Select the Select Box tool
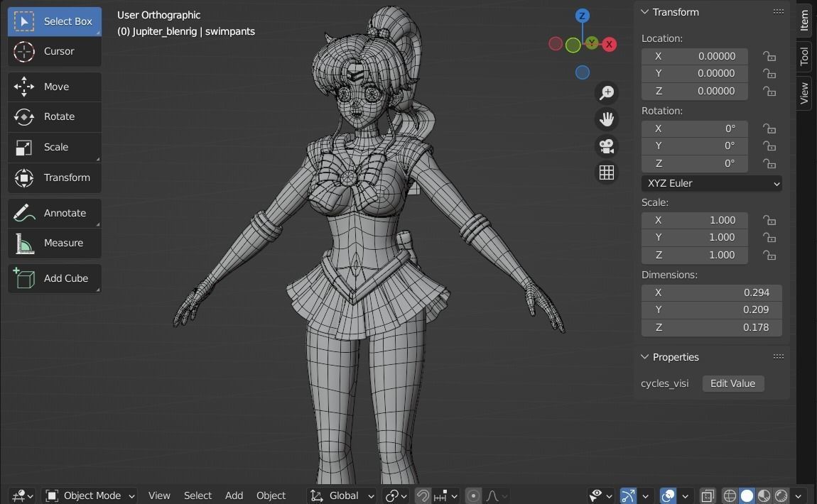 click(55, 21)
